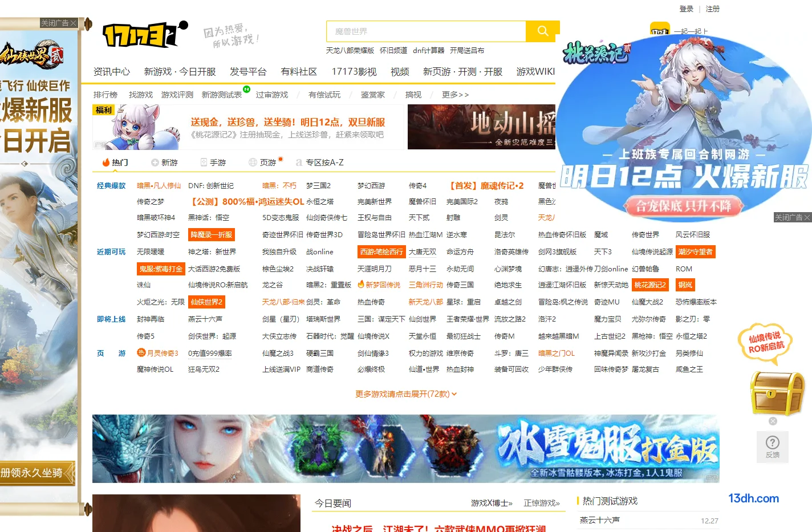Focus the 魔兽世界 search input field
Image resolution: width=812 pixels, height=532 pixels.
click(426, 31)
